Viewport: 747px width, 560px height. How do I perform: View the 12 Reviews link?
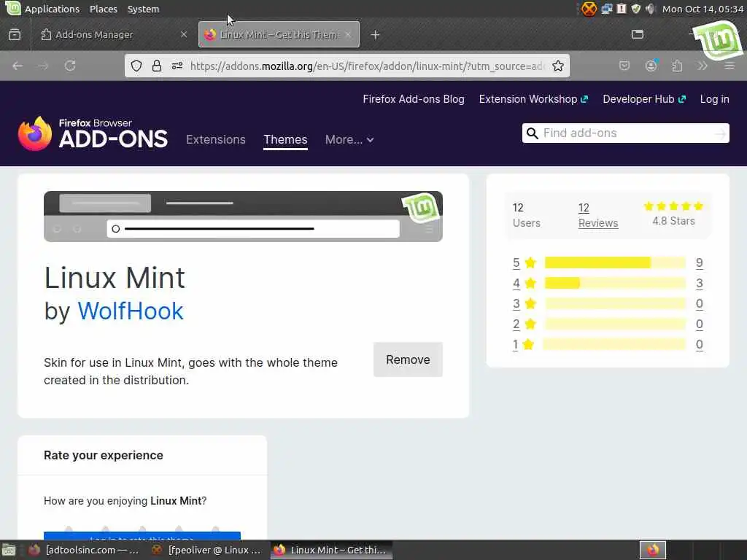(598, 215)
